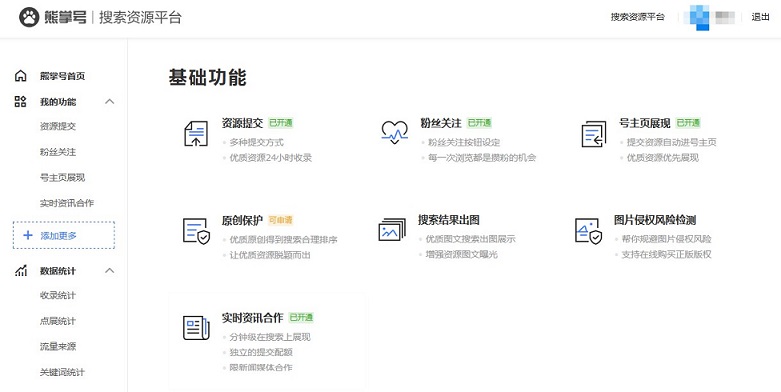781x392 pixels.
Task: Open the 图片侵权风险检测 card title
Action: coord(655,220)
